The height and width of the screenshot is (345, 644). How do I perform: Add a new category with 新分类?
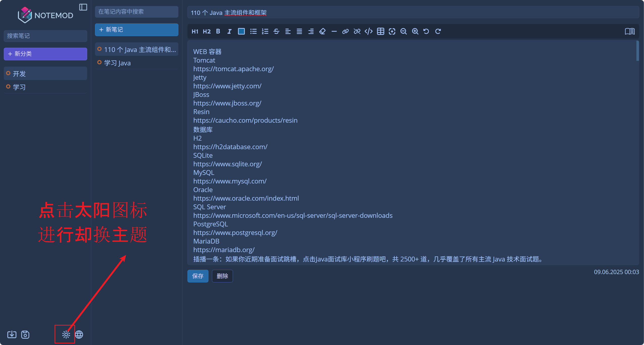pos(45,54)
